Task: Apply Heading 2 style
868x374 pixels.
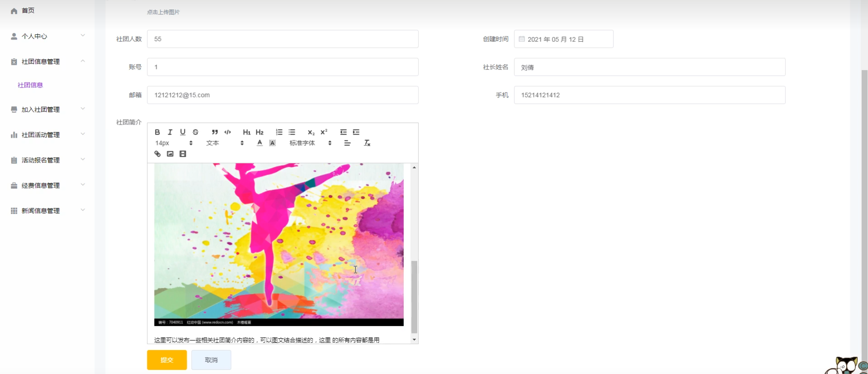Action: coord(259,132)
